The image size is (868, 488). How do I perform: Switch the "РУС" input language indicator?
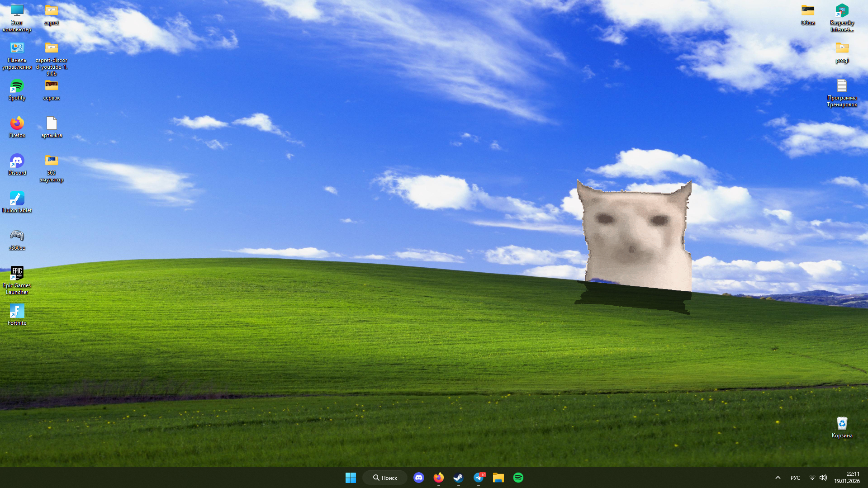tap(795, 478)
